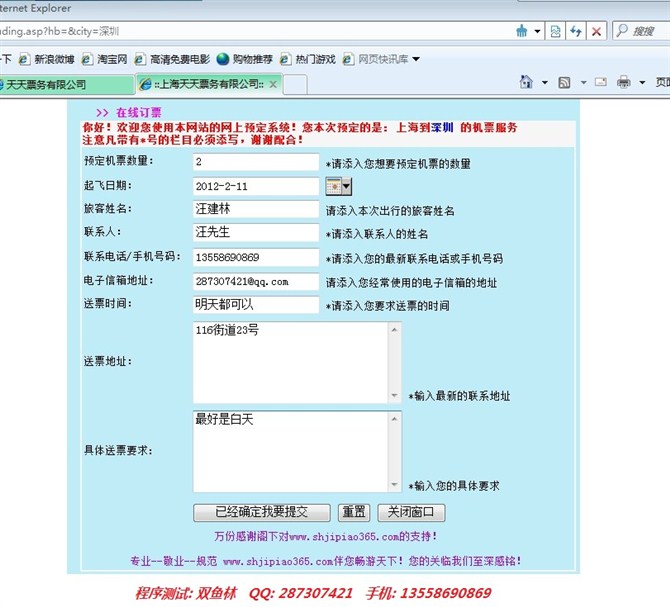Click the 起飞日期 date field
This screenshot has width=670, height=607.
(256, 186)
